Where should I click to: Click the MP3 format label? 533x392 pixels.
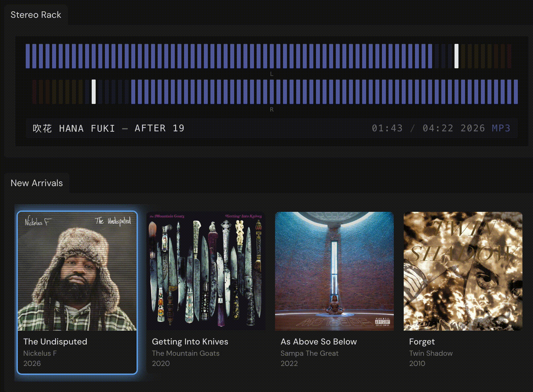pyautogui.click(x=501, y=128)
